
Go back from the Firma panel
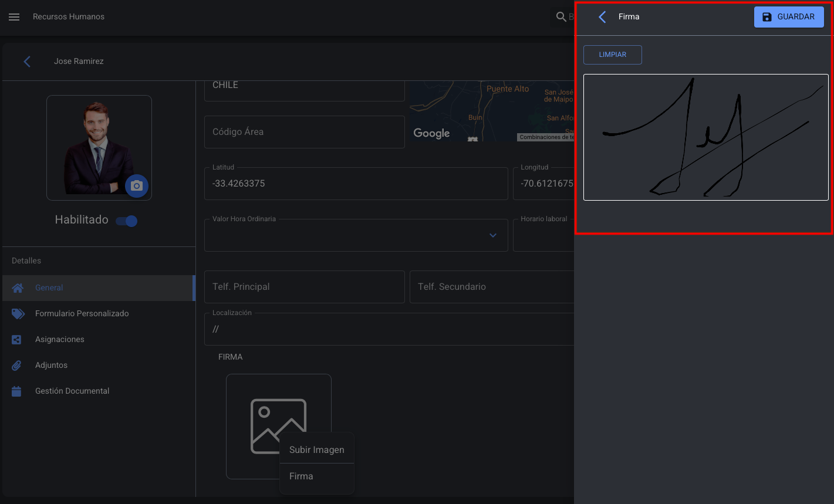(602, 17)
